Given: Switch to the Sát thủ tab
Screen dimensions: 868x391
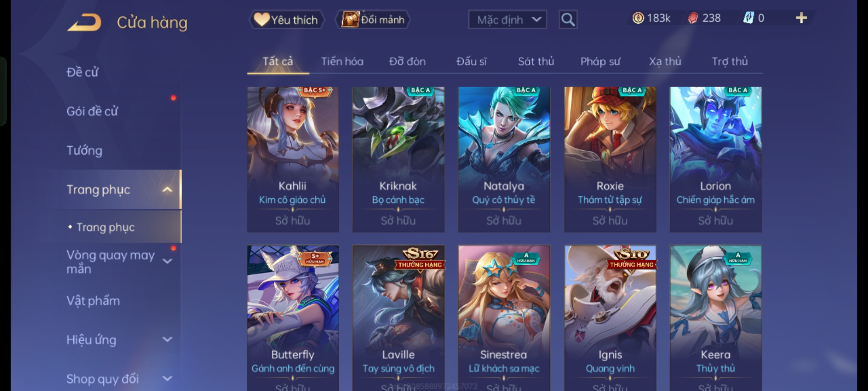Looking at the screenshot, I should click(536, 62).
